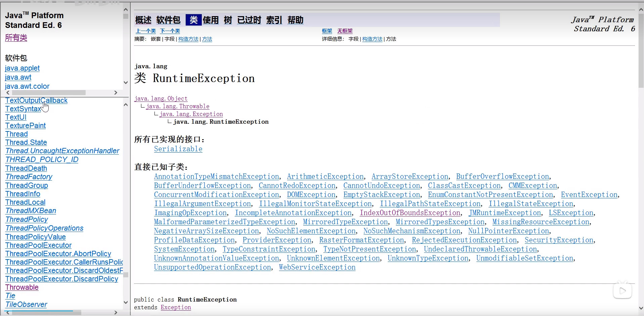This screenshot has height=316, width=644.
Task: Open the java.awt.color package link
Action: coord(27,86)
